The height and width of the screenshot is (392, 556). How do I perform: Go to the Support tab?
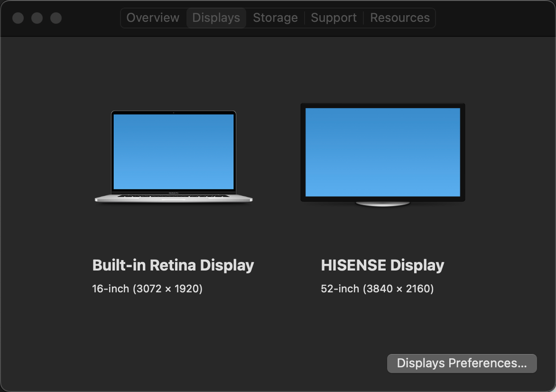click(x=334, y=18)
